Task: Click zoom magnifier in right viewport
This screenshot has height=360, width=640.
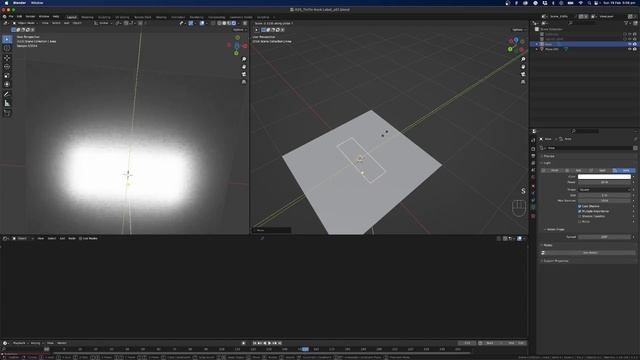Action: (523, 59)
